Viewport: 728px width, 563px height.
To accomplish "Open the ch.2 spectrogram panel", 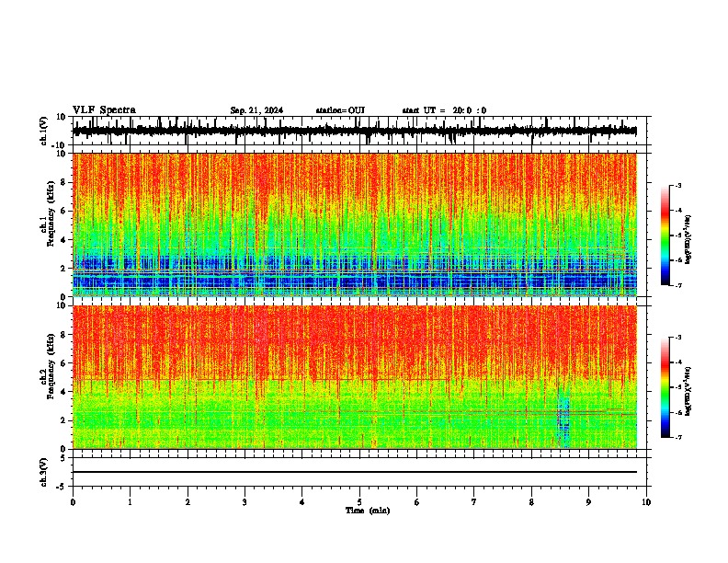I will (354, 377).
